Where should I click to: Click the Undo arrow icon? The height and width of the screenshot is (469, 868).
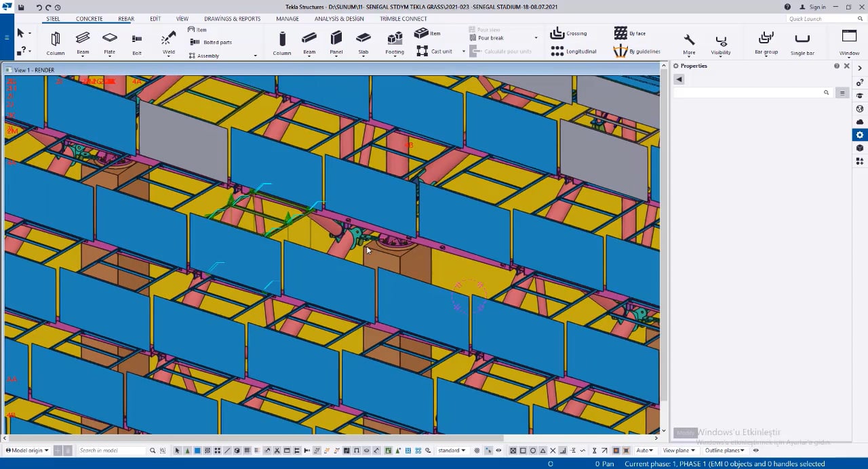pos(39,7)
